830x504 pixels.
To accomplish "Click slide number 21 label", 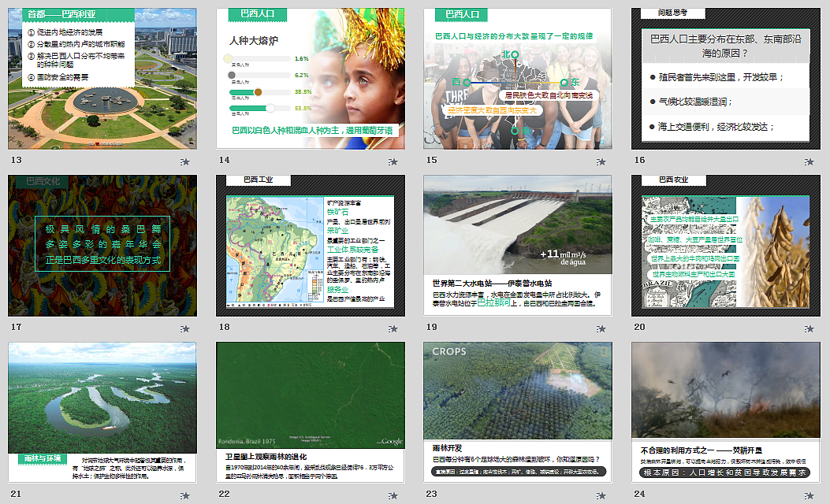I will (x=17, y=494).
